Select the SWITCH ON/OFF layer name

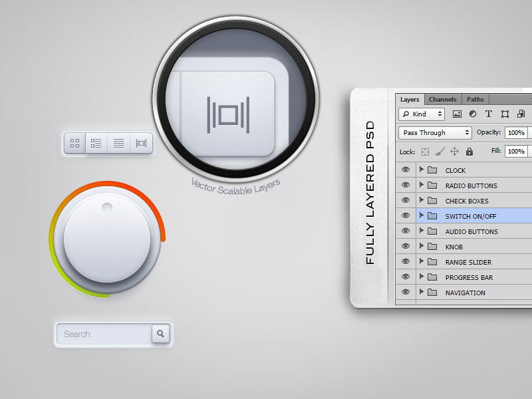click(x=471, y=217)
